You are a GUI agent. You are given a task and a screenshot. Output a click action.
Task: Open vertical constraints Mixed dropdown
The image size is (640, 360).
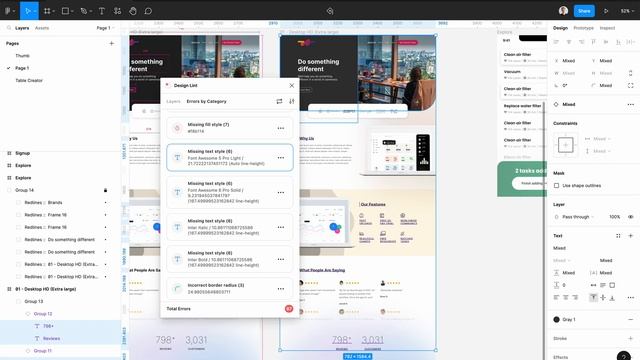coord(602,151)
